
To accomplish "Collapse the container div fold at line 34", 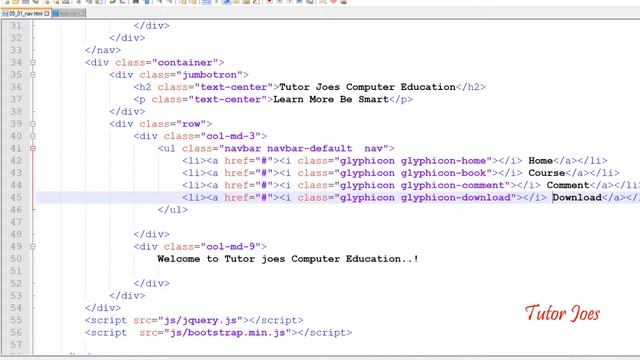I will (33, 62).
